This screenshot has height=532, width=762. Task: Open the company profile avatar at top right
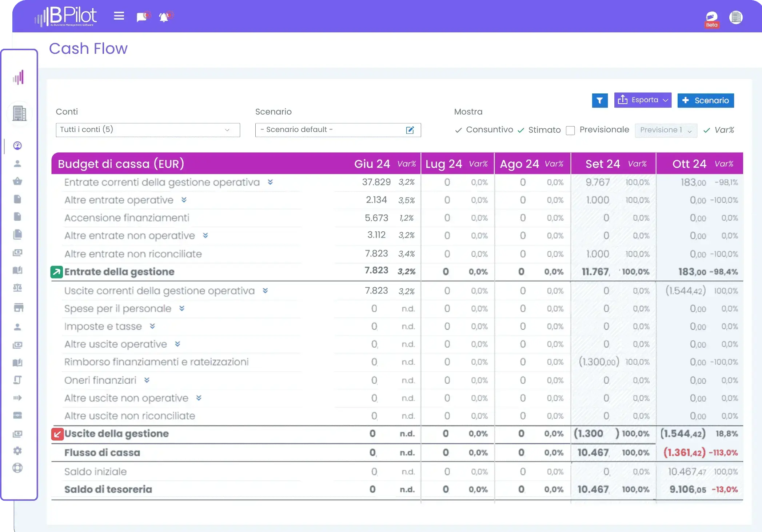coord(736,17)
